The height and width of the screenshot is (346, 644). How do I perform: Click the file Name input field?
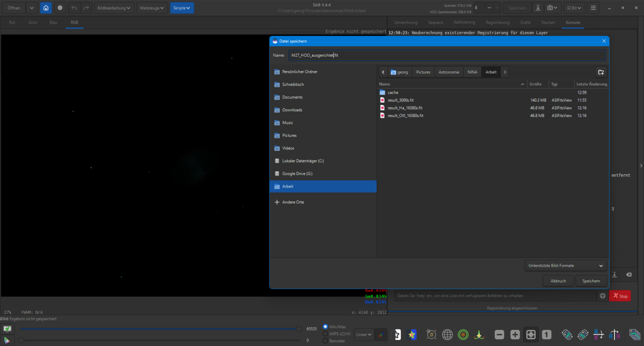(447, 55)
